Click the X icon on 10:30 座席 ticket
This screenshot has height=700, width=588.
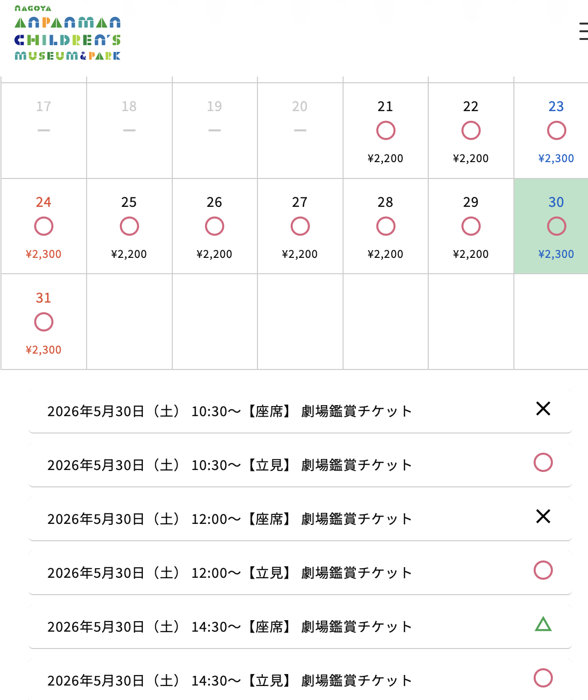tap(543, 408)
